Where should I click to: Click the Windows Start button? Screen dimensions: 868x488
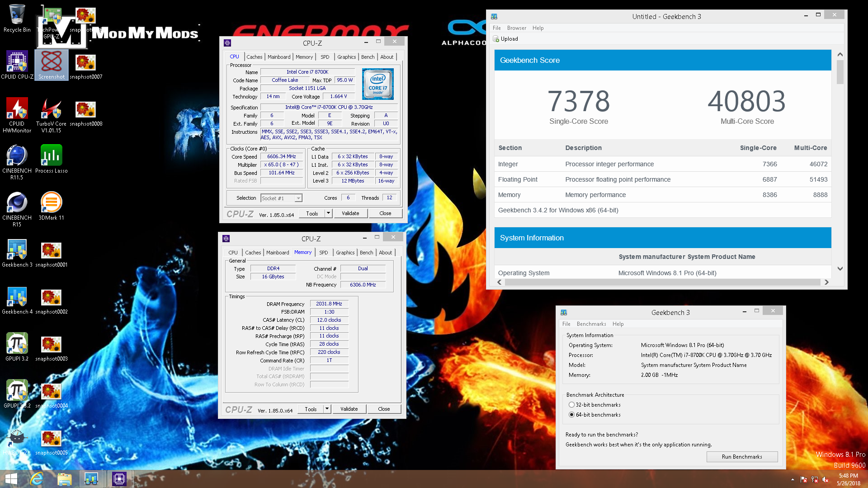click(x=11, y=479)
